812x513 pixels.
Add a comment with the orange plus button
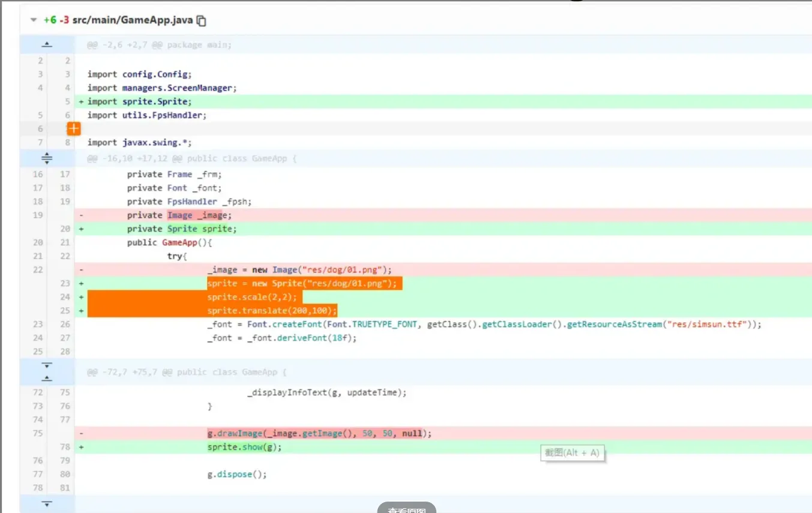coord(73,128)
